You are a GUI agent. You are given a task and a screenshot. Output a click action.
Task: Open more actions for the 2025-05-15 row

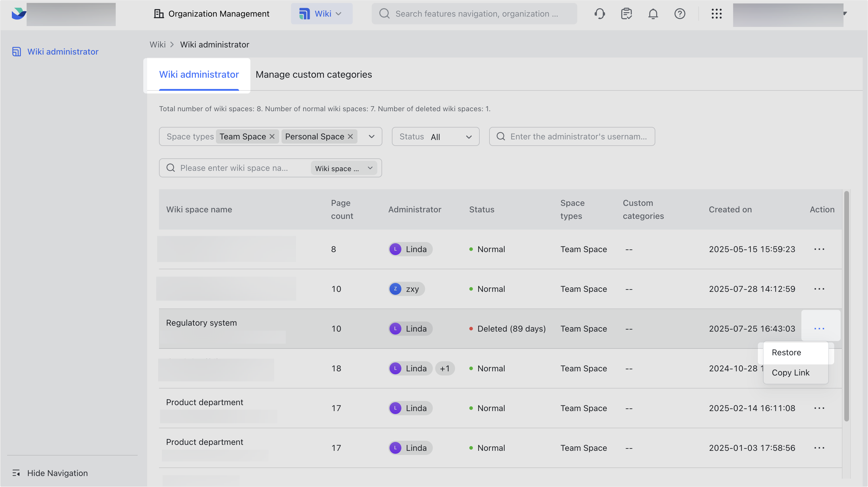[819, 249]
